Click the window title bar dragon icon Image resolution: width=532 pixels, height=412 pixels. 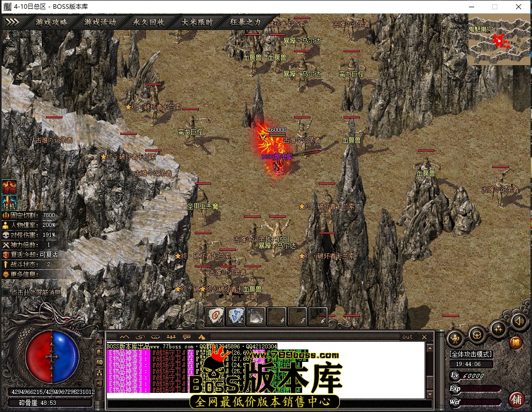pos(7,6)
